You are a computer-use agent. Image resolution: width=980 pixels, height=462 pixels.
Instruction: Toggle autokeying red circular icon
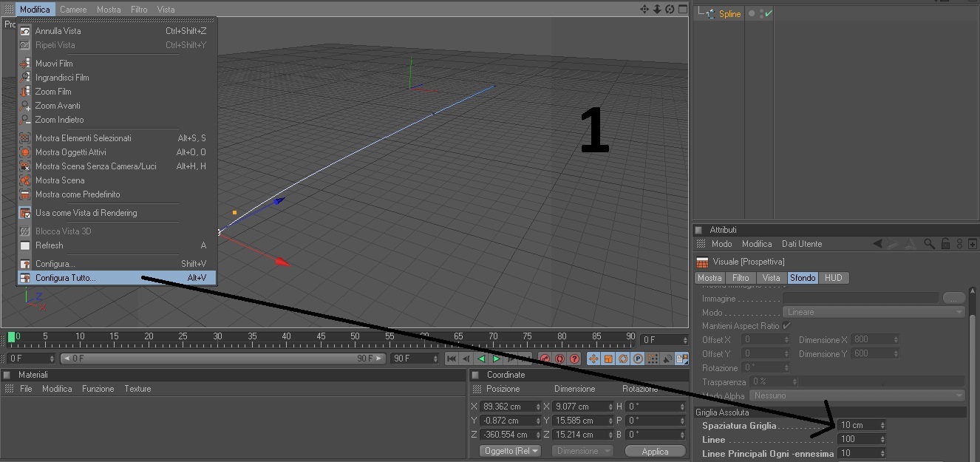(559, 359)
